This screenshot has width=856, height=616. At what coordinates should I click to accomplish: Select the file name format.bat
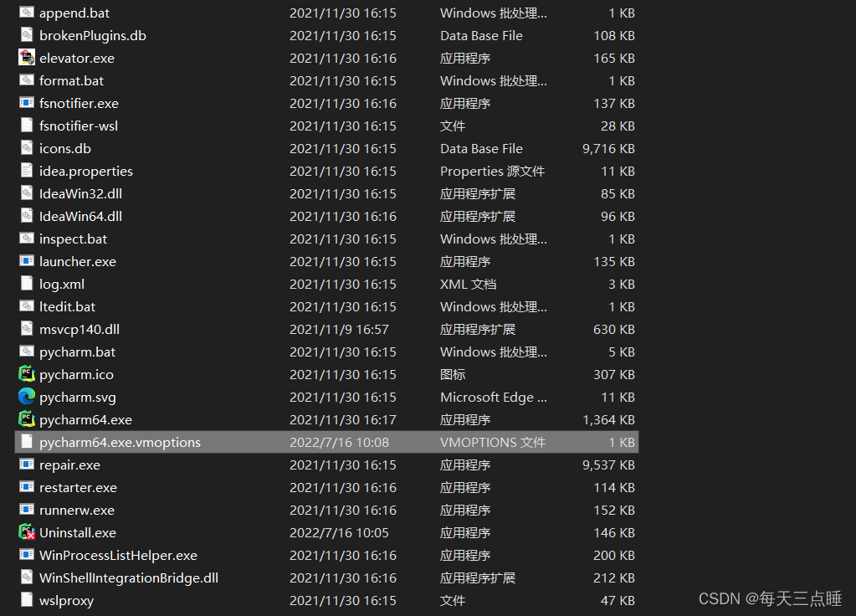71,81
